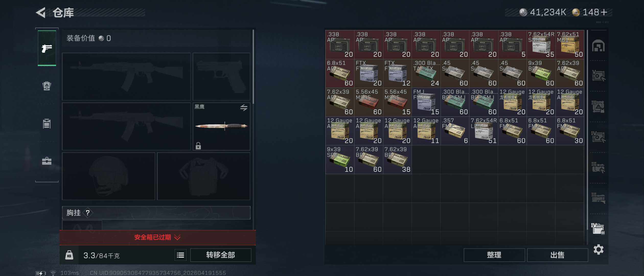The width and height of the screenshot is (644, 276).
Task: Open the storage settings gear icon
Action: [x=599, y=249]
